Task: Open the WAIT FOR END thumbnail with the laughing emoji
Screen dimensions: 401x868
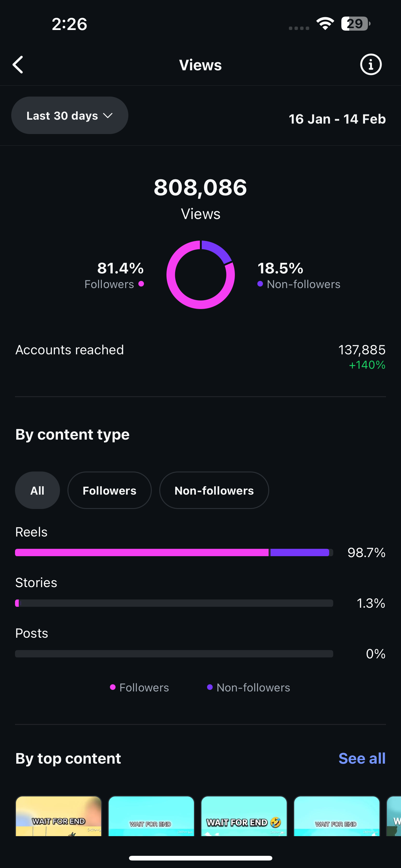Action: pyautogui.click(x=244, y=816)
